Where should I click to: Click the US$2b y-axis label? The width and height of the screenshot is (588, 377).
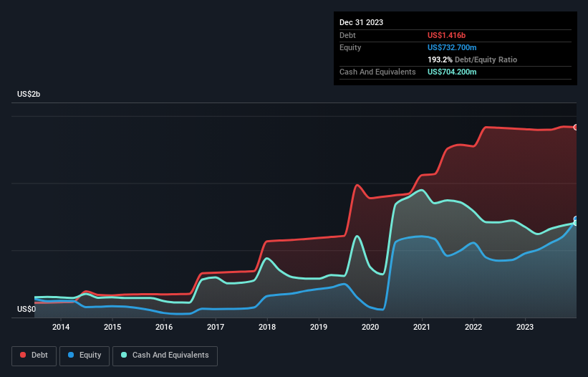coord(29,94)
